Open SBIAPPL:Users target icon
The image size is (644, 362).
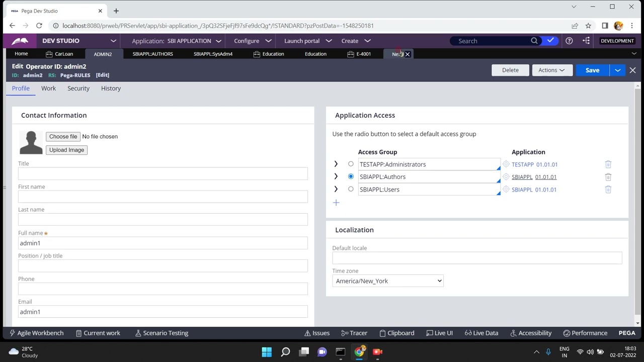506,190
